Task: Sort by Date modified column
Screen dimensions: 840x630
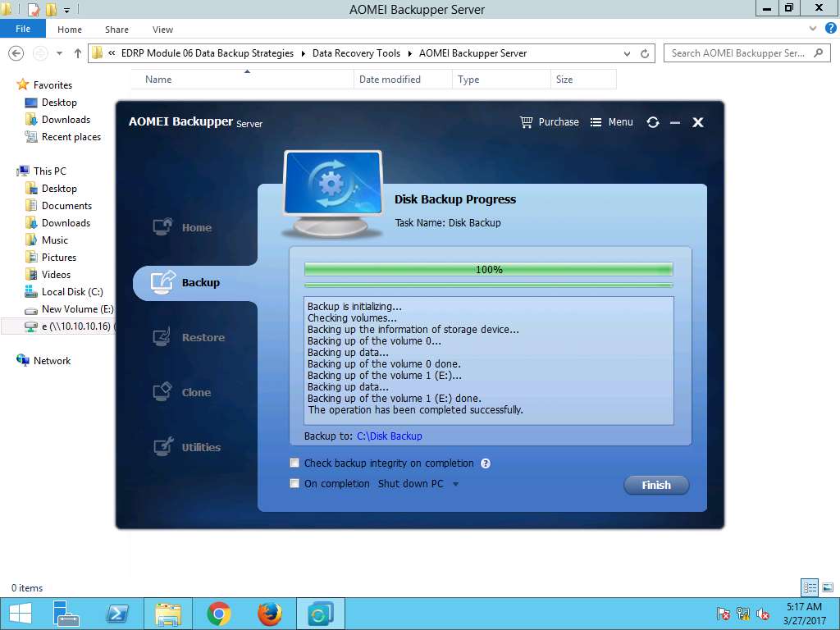Action: pyautogui.click(x=403, y=80)
